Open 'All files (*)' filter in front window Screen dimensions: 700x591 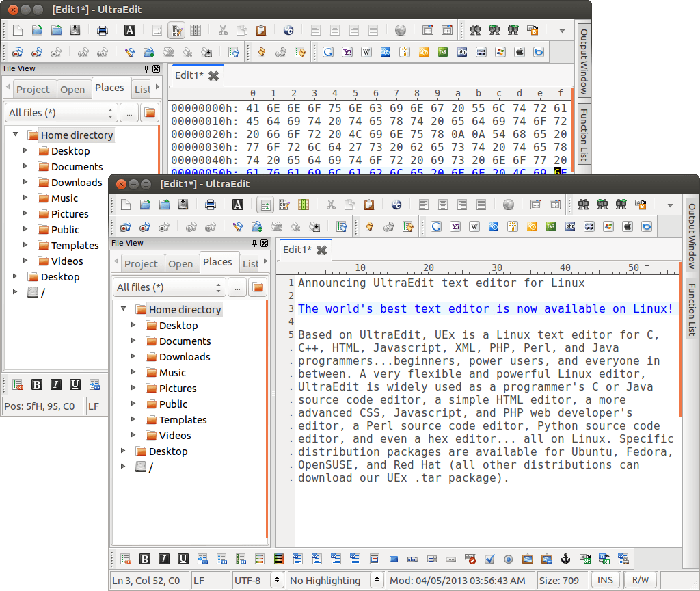169,287
